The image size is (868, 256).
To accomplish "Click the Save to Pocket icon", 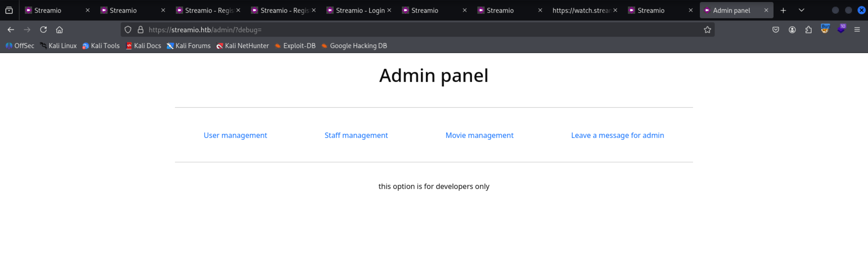I will pos(776,30).
